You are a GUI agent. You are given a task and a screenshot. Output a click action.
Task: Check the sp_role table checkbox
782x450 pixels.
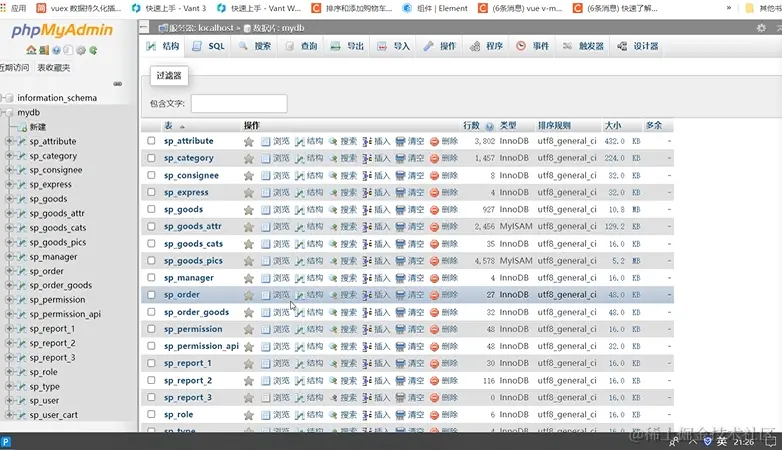(151, 414)
